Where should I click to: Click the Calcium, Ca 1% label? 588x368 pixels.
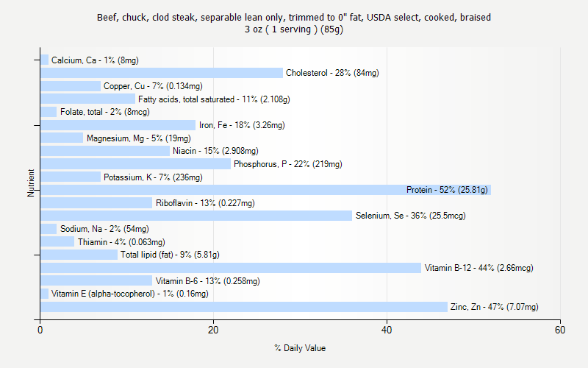point(95,60)
